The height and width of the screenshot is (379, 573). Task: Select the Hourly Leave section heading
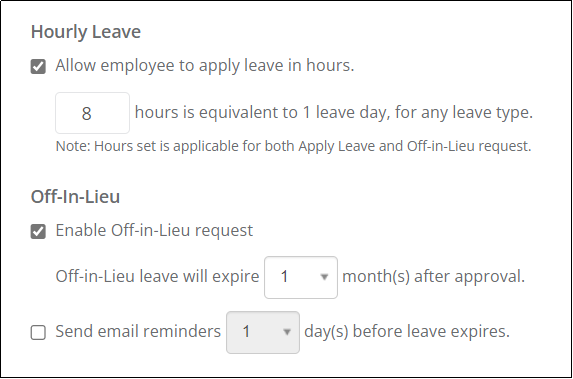click(86, 32)
